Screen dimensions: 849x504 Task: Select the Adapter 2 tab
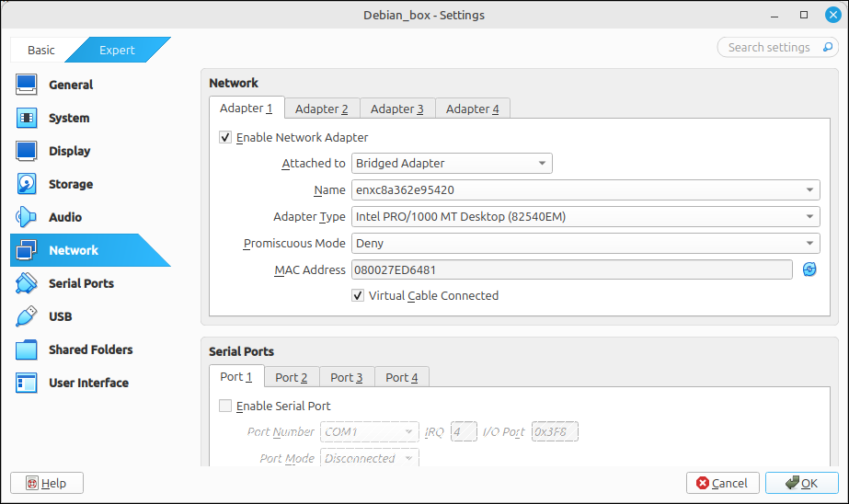tap(322, 109)
